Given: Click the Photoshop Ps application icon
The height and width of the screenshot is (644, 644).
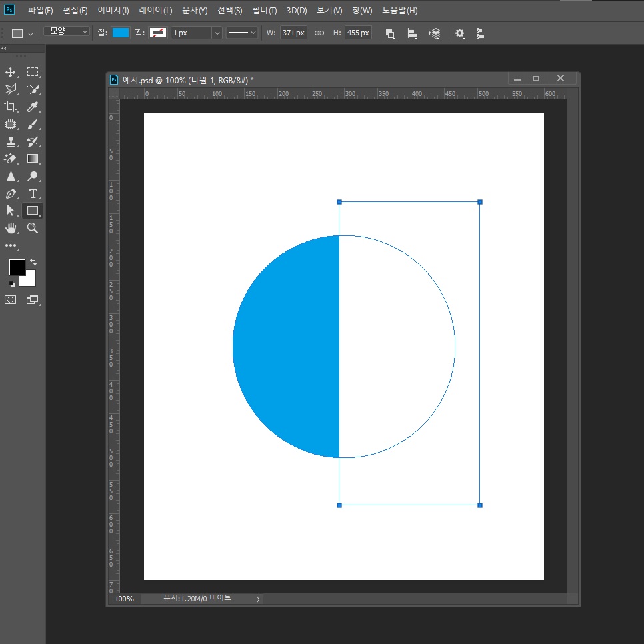Looking at the screenshot, I should pos(9,9).
